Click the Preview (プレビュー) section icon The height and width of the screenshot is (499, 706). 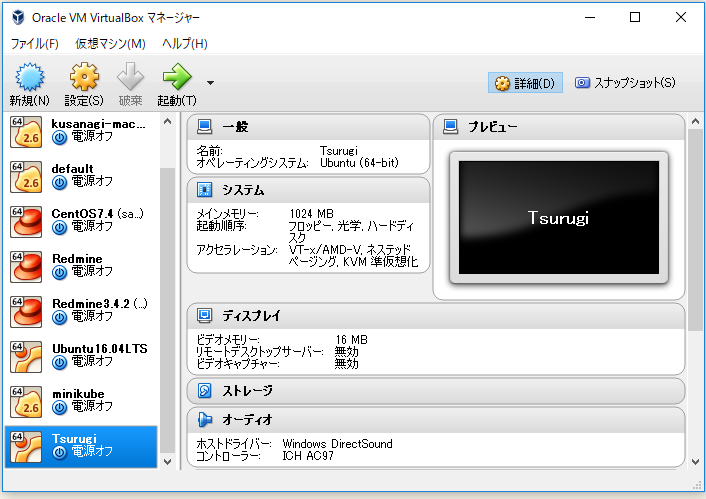pyautogui.click(x=450, y=127)
